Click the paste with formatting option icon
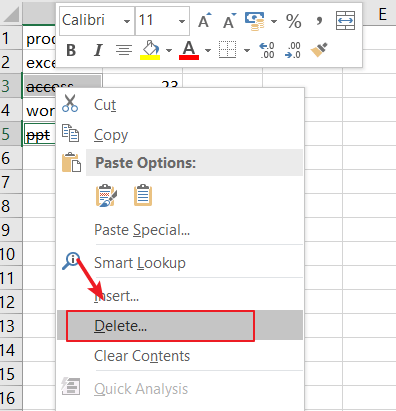 pyautogui.click(x=106, y=195)
